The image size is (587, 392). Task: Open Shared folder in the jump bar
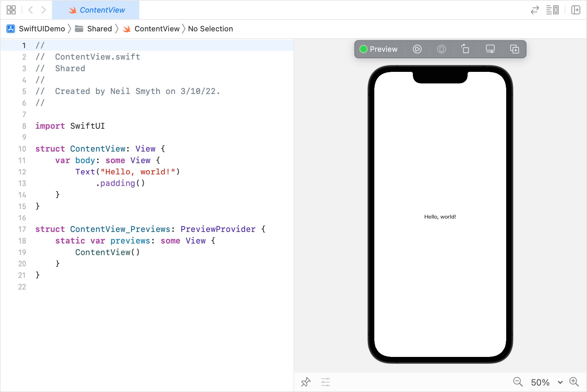point(100,29)
